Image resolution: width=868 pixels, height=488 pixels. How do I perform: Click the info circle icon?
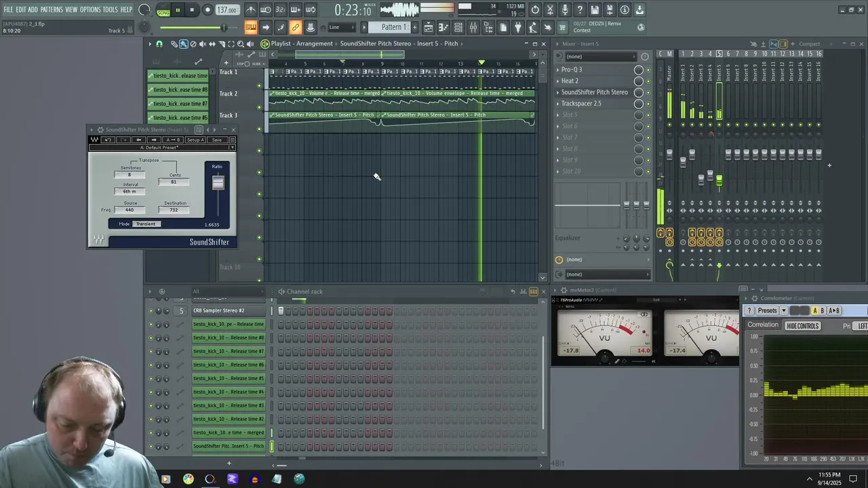(x=625, y=10)
